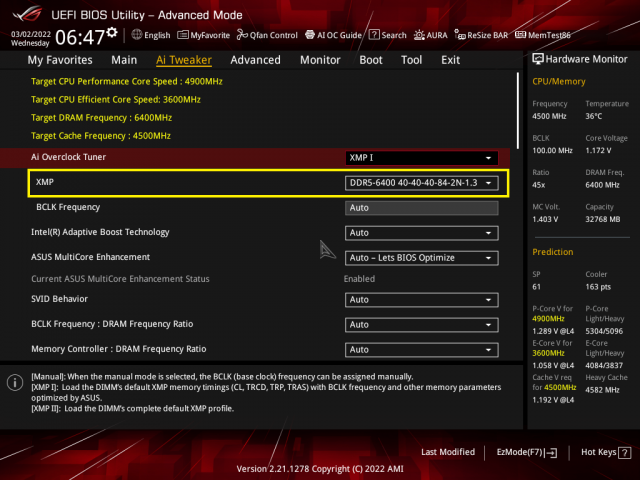The height and width of the screenshot is (480, 640).
Task: Switch to the Advanced tab
Action: tap(256, 60)
